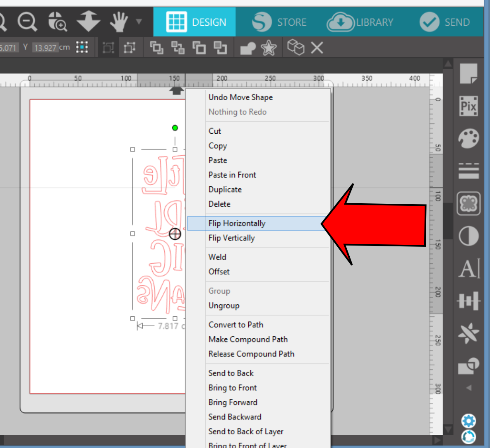This screenshot has width=490, height=448.
Task: Click the offset star icon
Action: pos(269,48)
